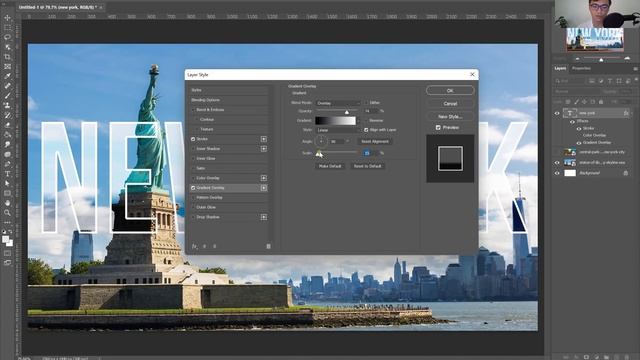
Task: Toggle the Stroke effect checkbox
Action: click(x=193, y=139)
